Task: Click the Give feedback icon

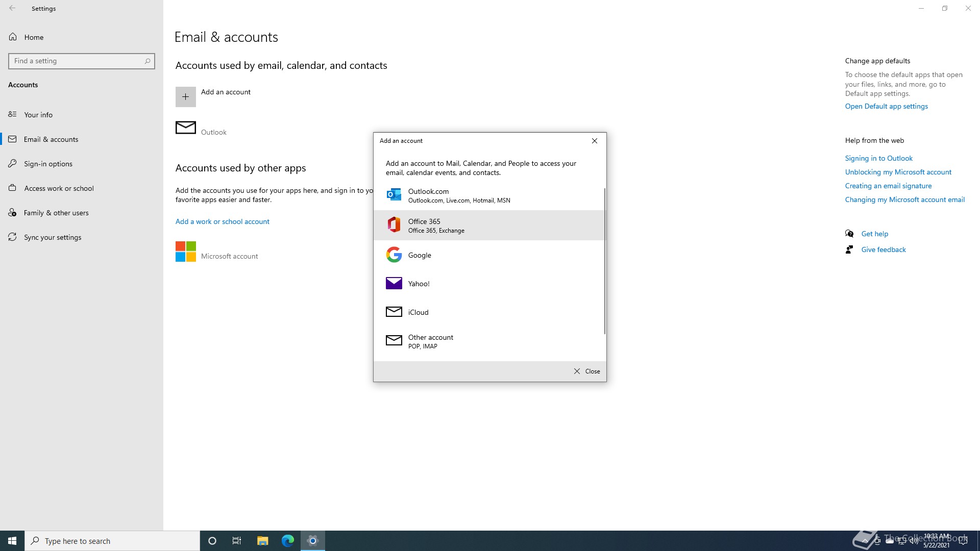Action: [849, 249]
